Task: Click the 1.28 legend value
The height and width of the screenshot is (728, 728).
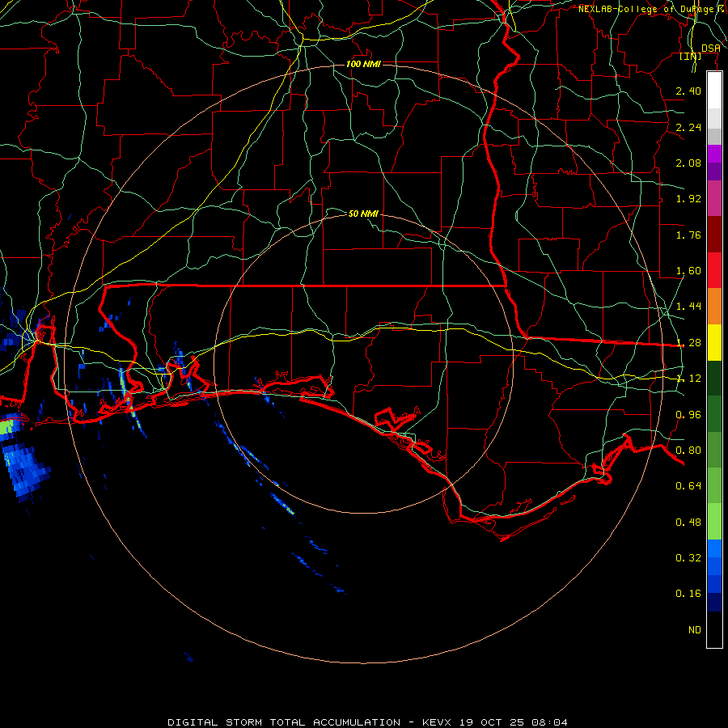Action: click(x=688, y=343)
